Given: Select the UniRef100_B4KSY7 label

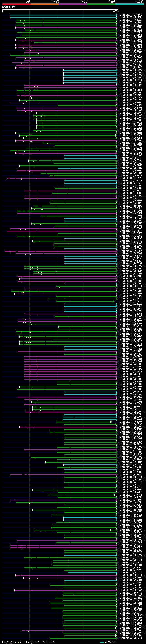Looking at the screenshot, I should 131,278.
